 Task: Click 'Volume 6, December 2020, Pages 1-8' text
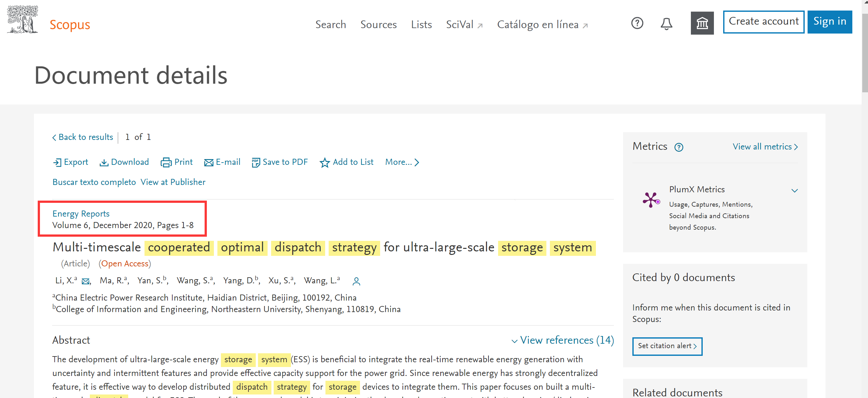pyautogui.click(x=123, y=225)
